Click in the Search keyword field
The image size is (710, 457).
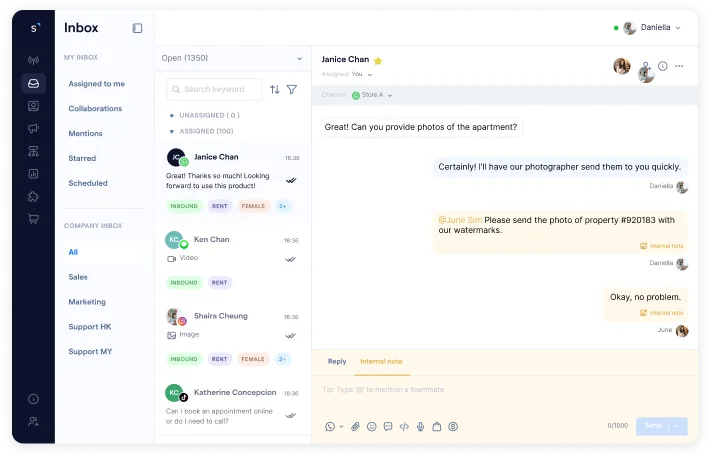214,90
